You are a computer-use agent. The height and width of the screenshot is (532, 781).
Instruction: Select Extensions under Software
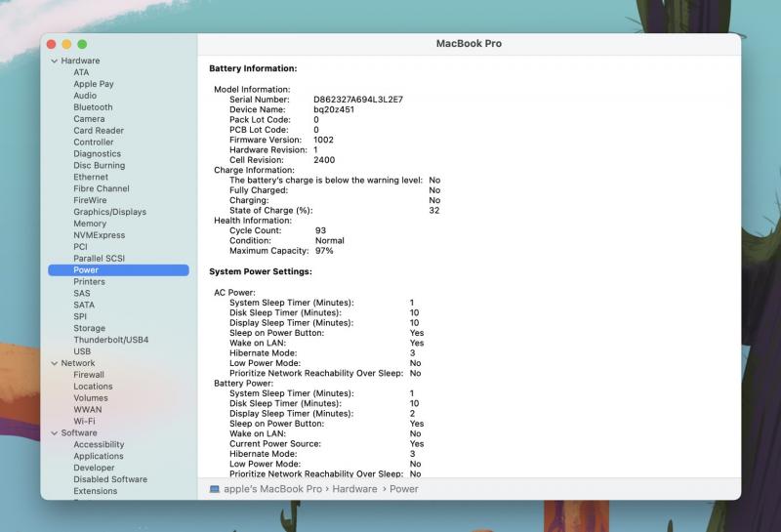click(x=95, y=491)
